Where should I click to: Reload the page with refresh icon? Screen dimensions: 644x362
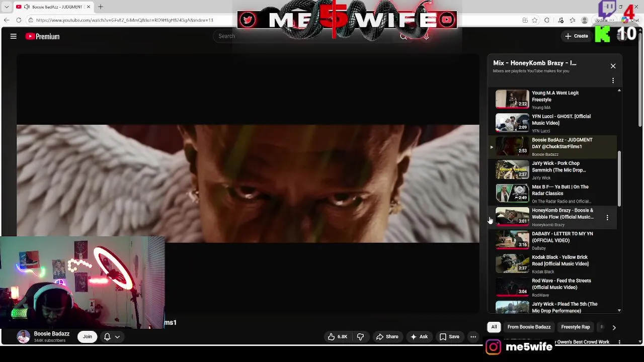pos(19,20)
